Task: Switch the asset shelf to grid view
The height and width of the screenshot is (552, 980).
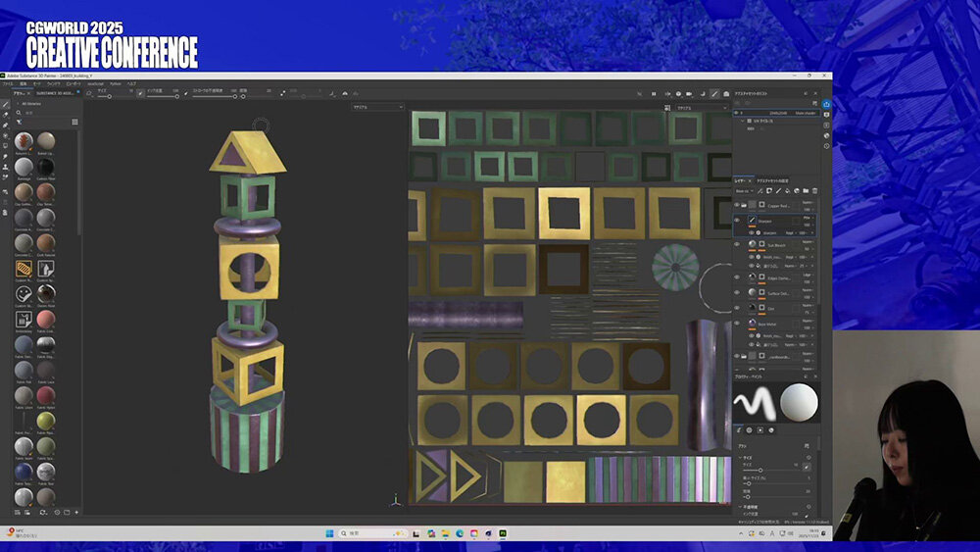Action: 74,122
